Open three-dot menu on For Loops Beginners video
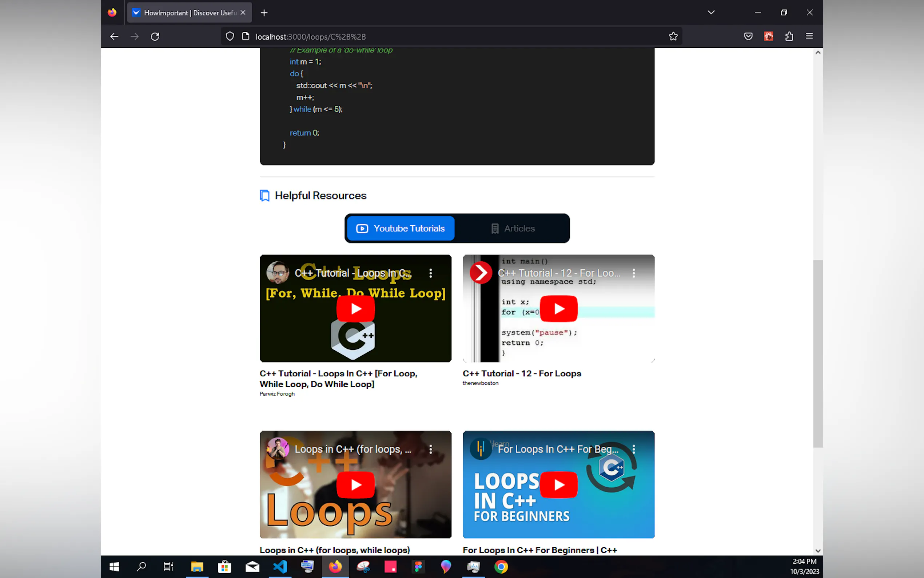The image size is (924, 578). pyautogui.click(x=634, y=449)
